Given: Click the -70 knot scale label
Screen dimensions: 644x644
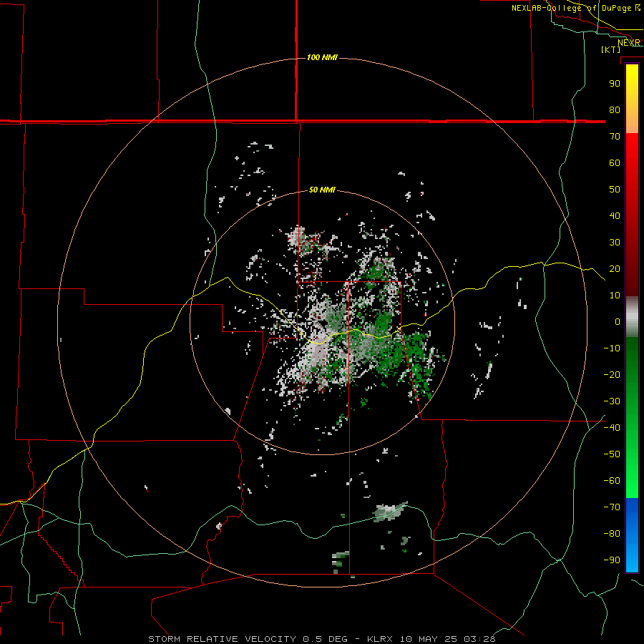Looking at the screenshot, I should [612, 507].
